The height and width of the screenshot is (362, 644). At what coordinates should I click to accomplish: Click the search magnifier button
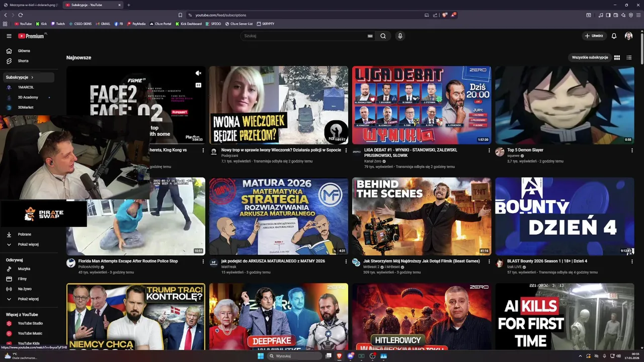(x=383, y=36)
